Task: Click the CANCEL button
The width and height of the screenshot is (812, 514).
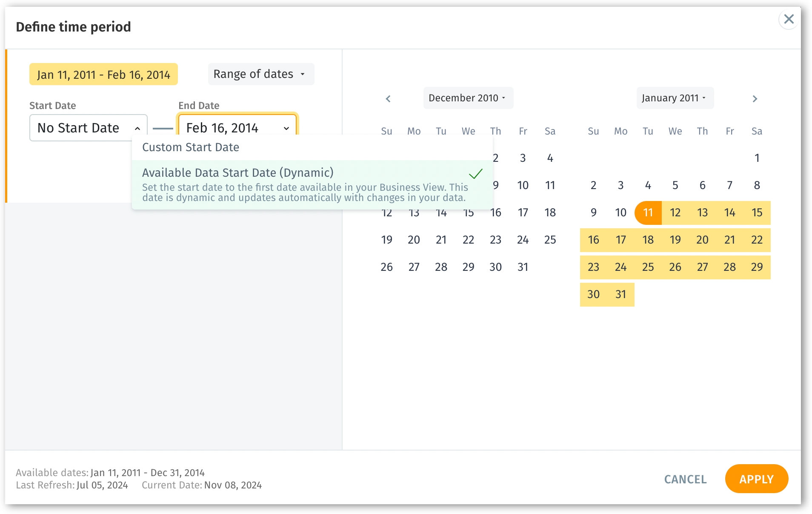Action: pyautogui.click(x=685, y=479)
